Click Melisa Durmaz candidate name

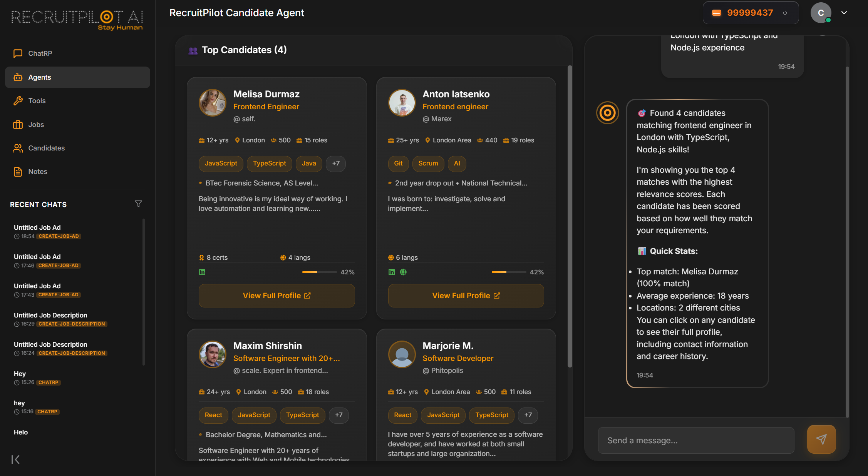(x=266, y=94)
